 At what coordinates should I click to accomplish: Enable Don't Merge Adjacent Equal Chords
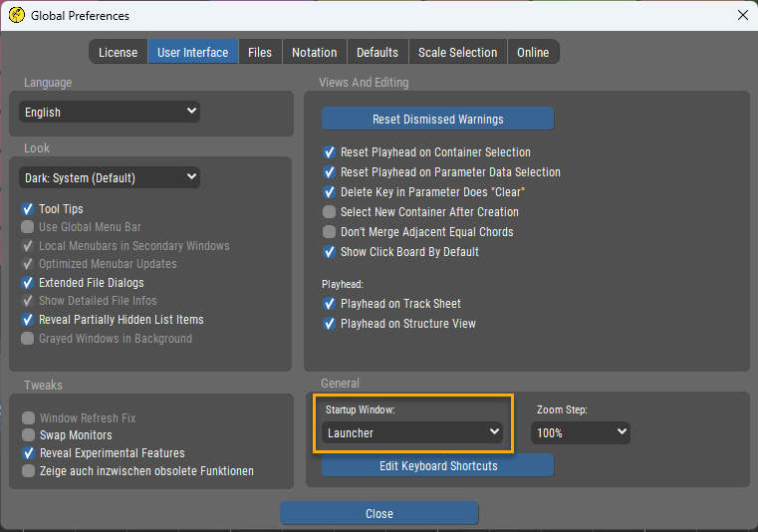[x=330, y=232]
